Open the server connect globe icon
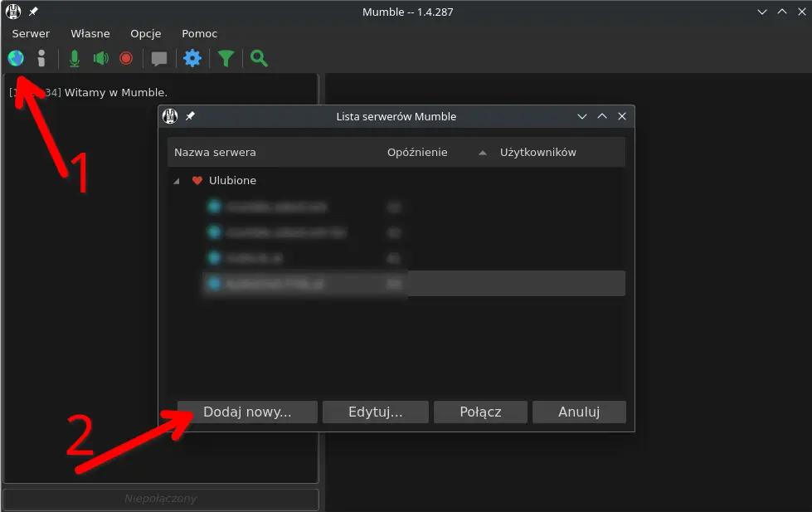 [16, 58]
